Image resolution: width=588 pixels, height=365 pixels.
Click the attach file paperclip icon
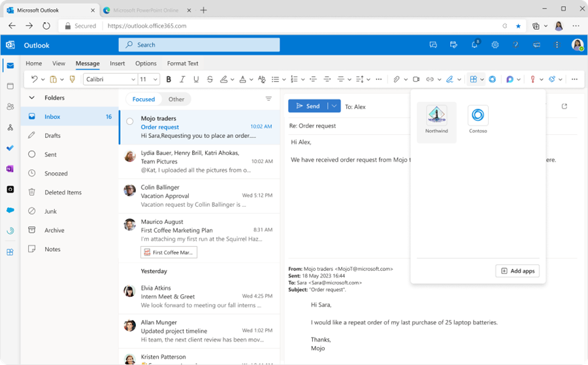click(x=397, y=79)
